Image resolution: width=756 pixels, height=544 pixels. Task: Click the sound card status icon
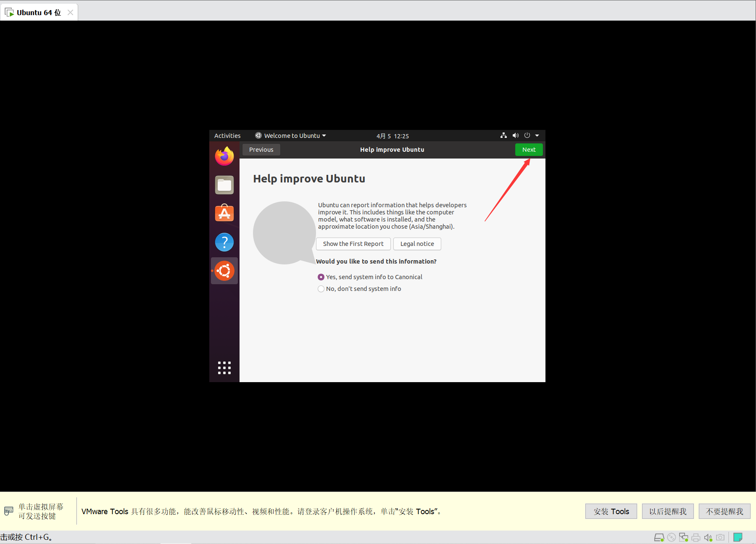(708, 537)
